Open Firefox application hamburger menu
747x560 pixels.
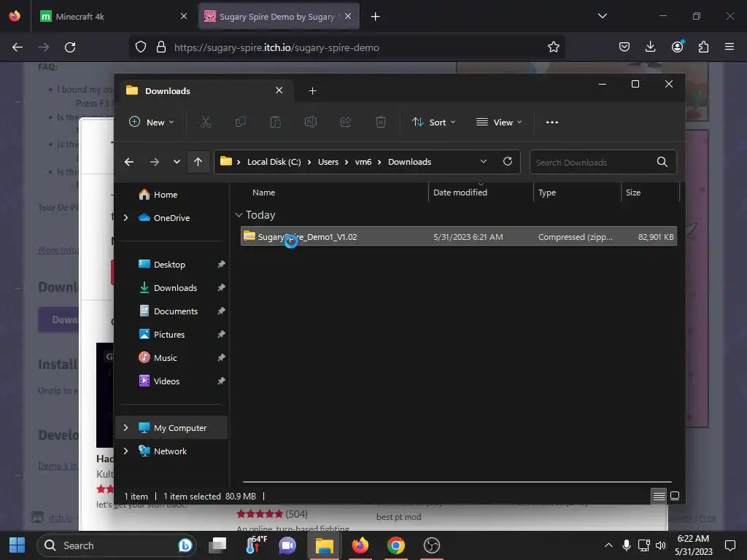(729, 47)
